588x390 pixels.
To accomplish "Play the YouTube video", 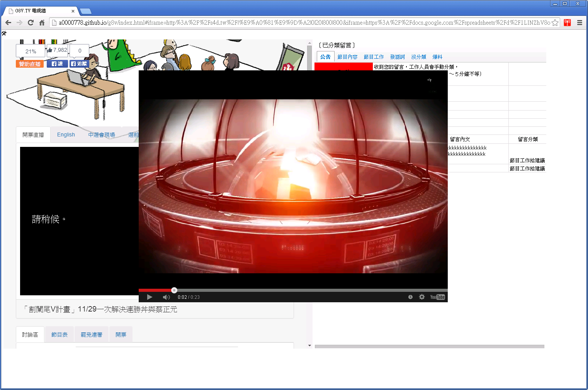I will click(150, 297).
